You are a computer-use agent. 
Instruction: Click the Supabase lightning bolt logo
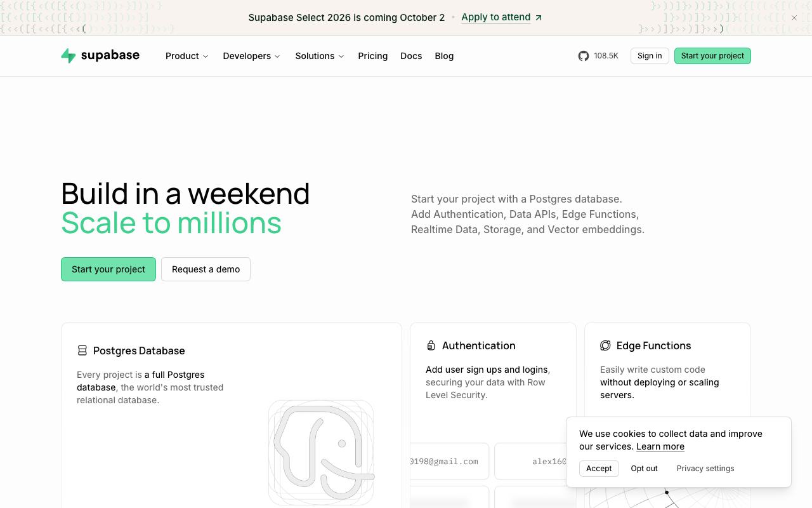tap(69, 56)
